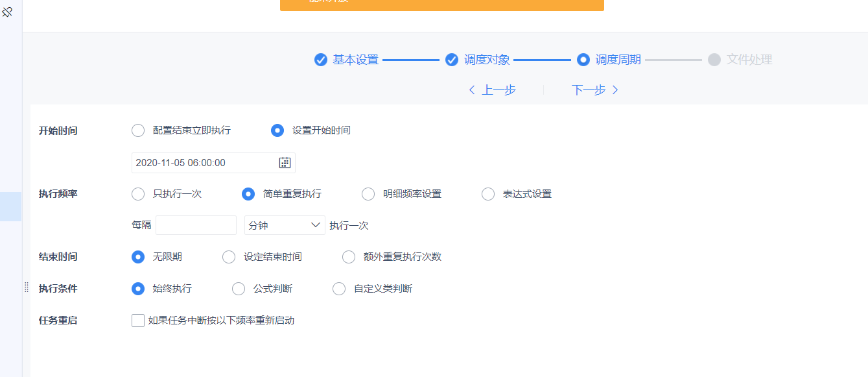The image size is (868, 377).
Task: Click the pin icon in left sidebar
Action: 8,12
